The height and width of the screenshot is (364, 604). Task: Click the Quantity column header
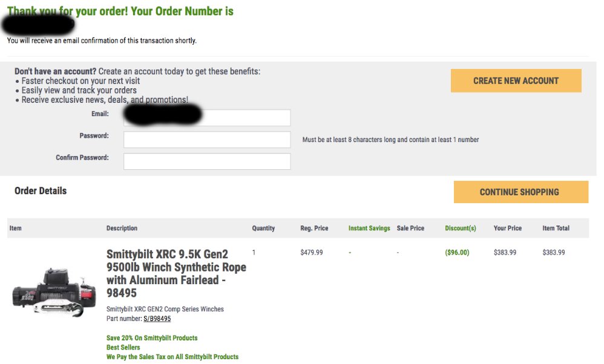[263, 228]
